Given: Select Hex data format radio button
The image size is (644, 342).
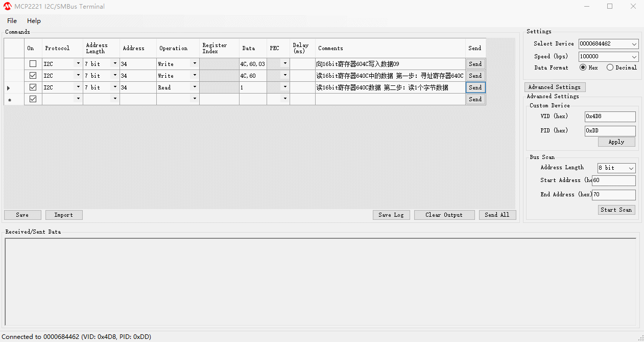Looking at the screenshot, I should 583,67.
